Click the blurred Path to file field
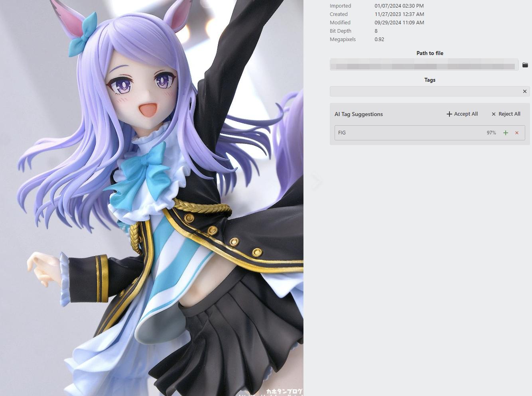 coord(424,65)
